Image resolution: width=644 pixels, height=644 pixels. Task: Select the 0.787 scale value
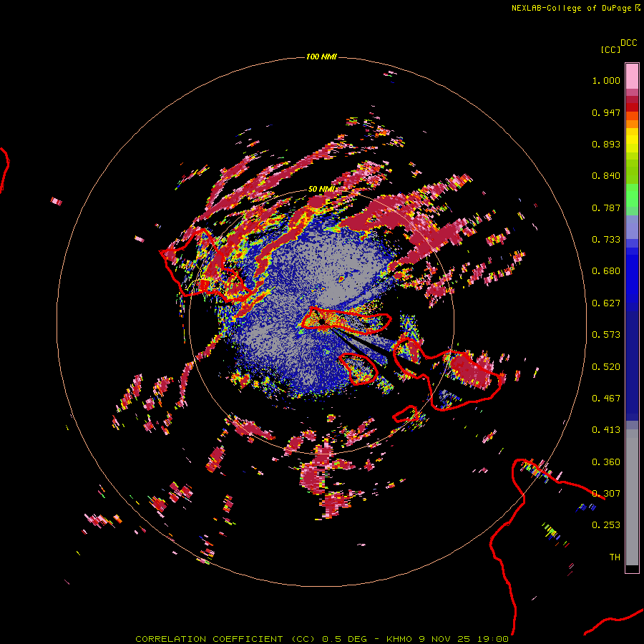(x=606, y=208)
